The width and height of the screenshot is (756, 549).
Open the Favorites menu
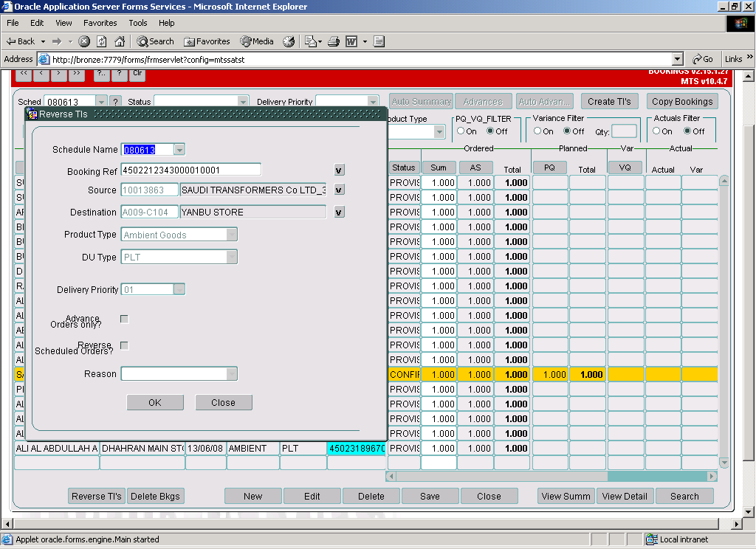coord(100,23)
